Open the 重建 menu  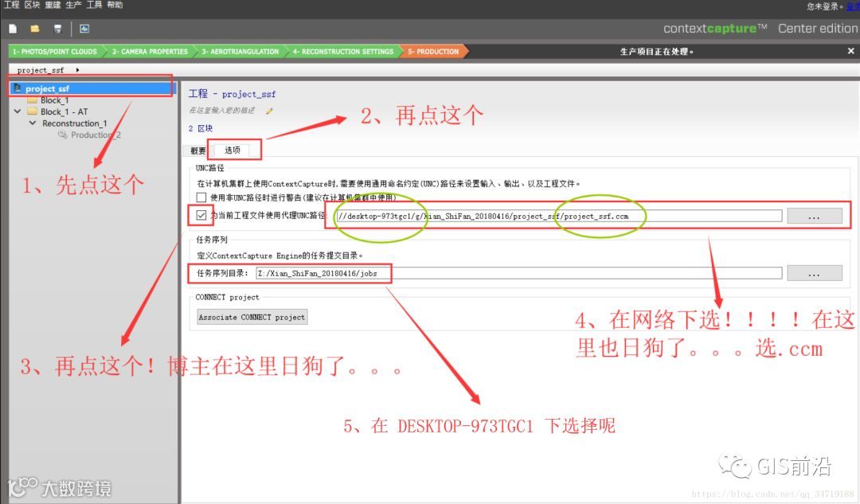pos(53,5)
